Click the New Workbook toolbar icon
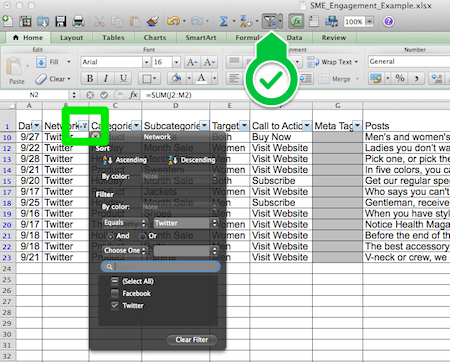This screenshot has width=450, height=362. tap(7, 21)
